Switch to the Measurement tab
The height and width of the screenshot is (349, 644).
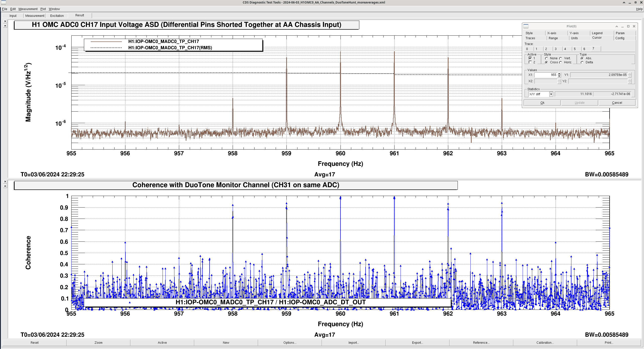tap(35, 16)
